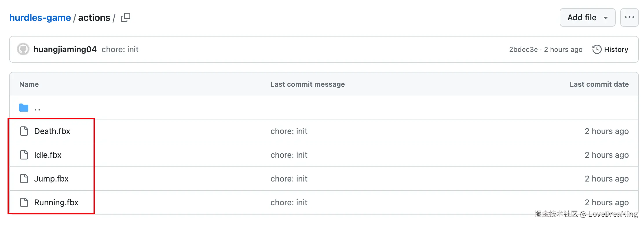Viewport: 644px width, 225px height.
Task: Open the Idle.fbx file
Action: point(48,155)
